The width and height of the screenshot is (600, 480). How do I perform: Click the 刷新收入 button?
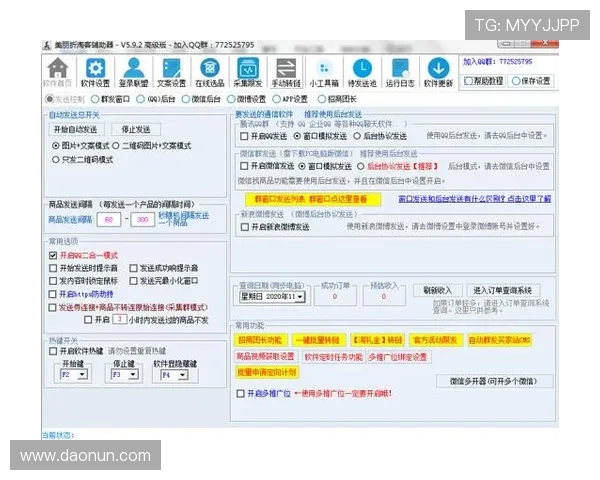[438, 290]
